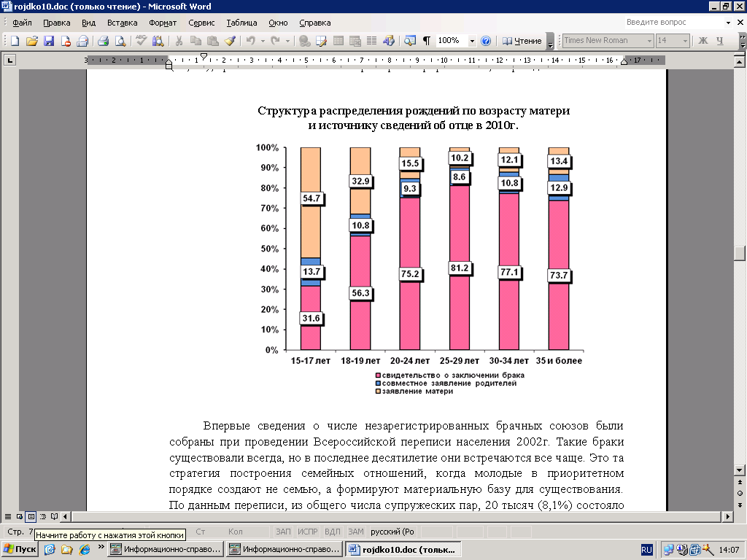Switch to Print Layout view button
The image size is (747, 560).
click(x=31, y=516)
